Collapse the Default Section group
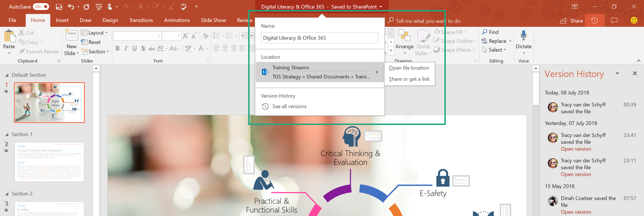This screenshot has width=644, height=216. click(x=7, y=75)
